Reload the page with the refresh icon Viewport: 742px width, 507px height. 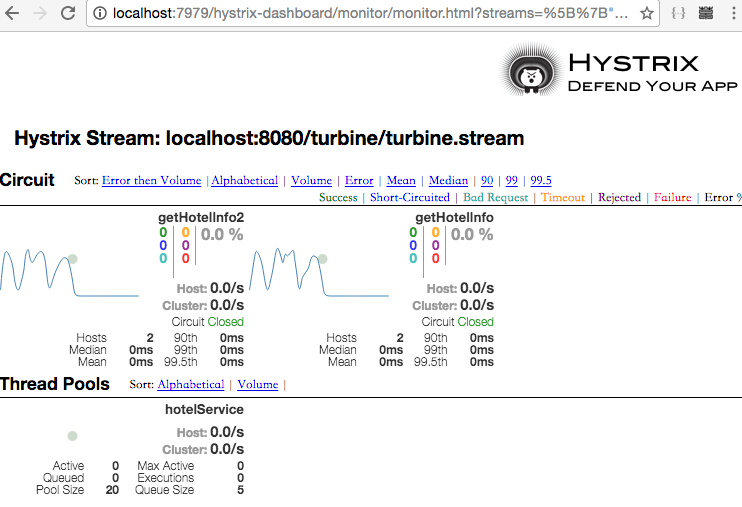coord(69,13)
